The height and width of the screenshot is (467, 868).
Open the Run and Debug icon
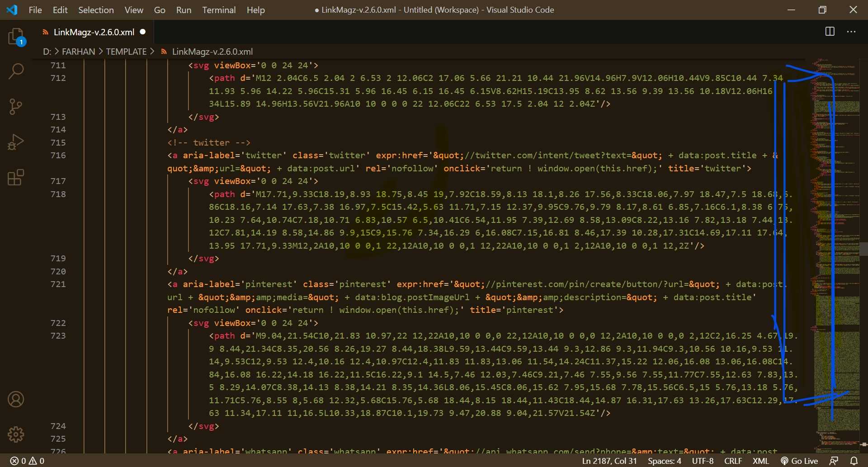[16, 142]
